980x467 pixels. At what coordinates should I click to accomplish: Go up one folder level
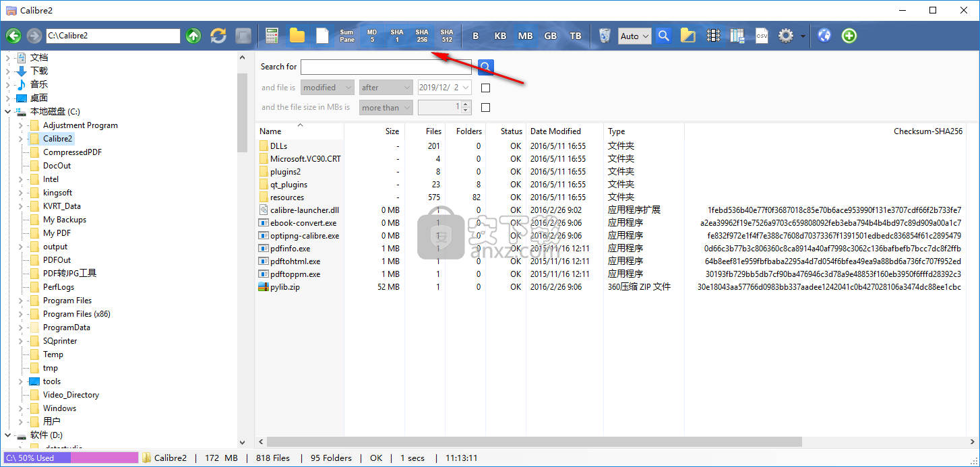pyautogui.click(x=193, y=36)
